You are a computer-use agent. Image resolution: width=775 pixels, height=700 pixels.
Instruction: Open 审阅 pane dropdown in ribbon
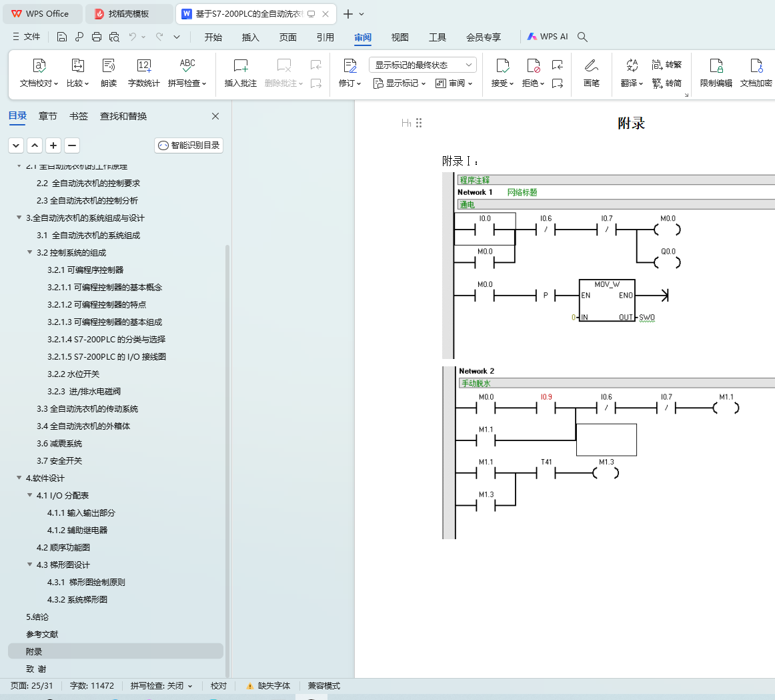pyautogui.click(x=454, y=83)
